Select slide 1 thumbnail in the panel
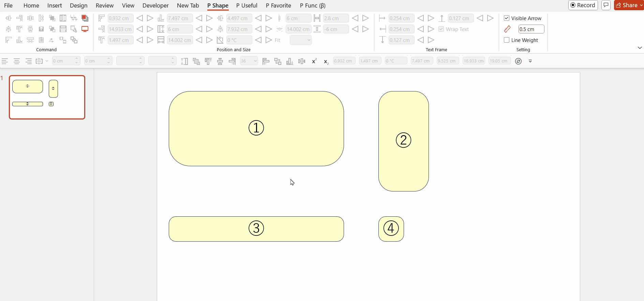The height and width of the screenshot is (301, 644). (x=47, y=97)
